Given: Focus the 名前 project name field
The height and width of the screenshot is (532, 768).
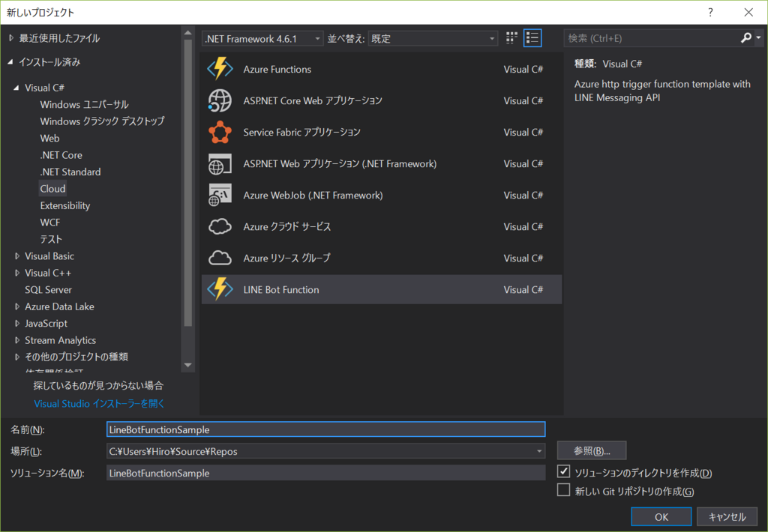Looking at the screenshot, I should point(325,429).
